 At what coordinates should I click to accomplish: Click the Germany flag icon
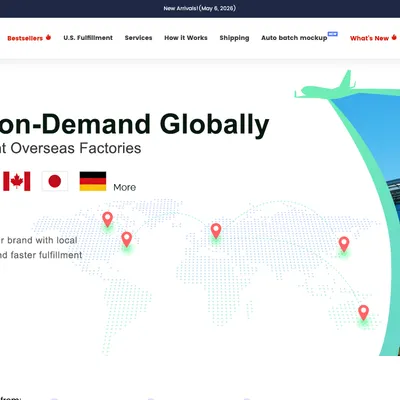click(x=93, y=181)
